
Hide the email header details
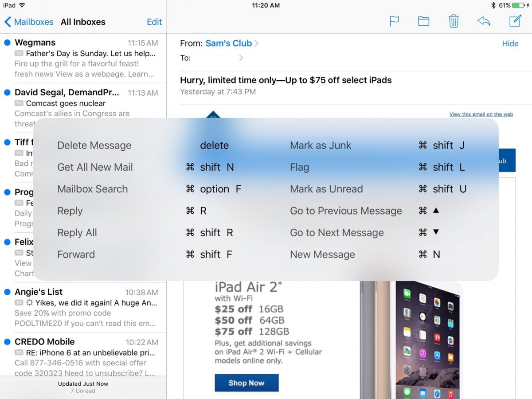pos(510,43)
